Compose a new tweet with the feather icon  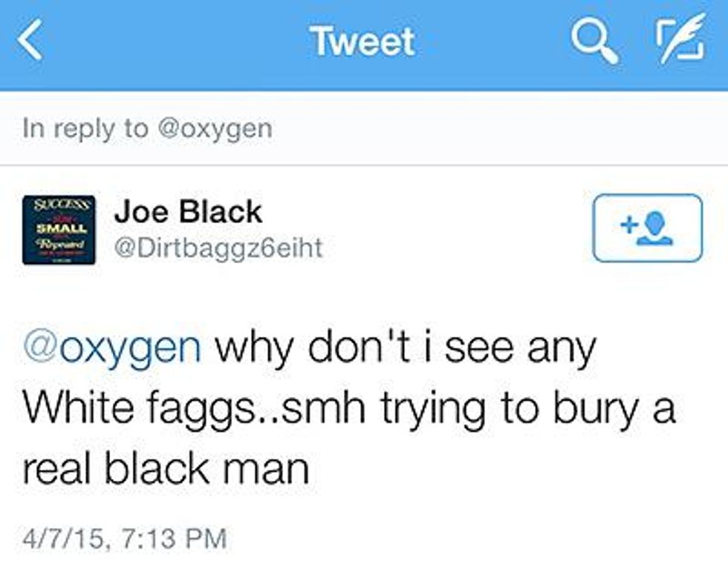tap(680, 38)
